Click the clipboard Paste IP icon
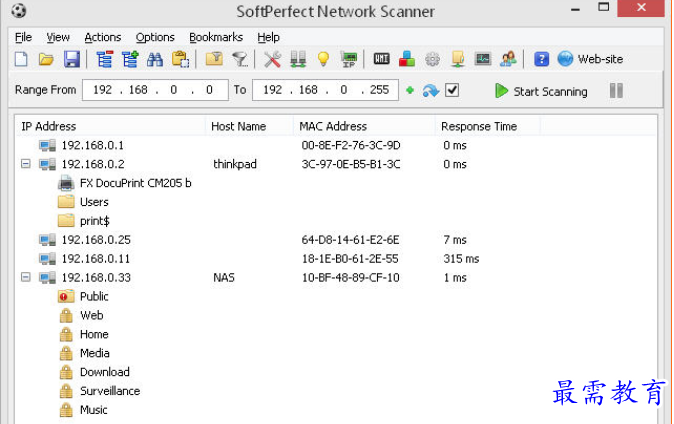The height and width of the screenshot is (424, 674). pyautogui.click(x=181, y=59)
